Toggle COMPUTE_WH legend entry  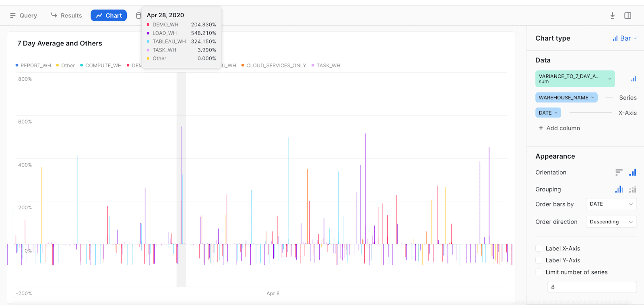click(101, 65)
